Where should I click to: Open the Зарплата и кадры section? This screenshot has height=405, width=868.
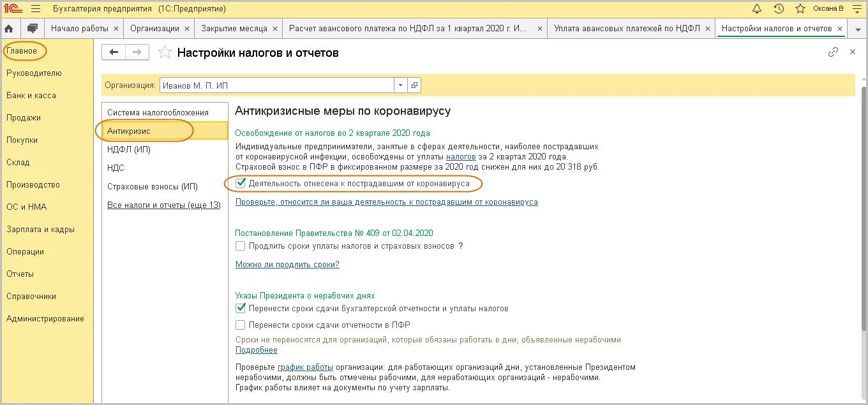click(x=40, y=229)
